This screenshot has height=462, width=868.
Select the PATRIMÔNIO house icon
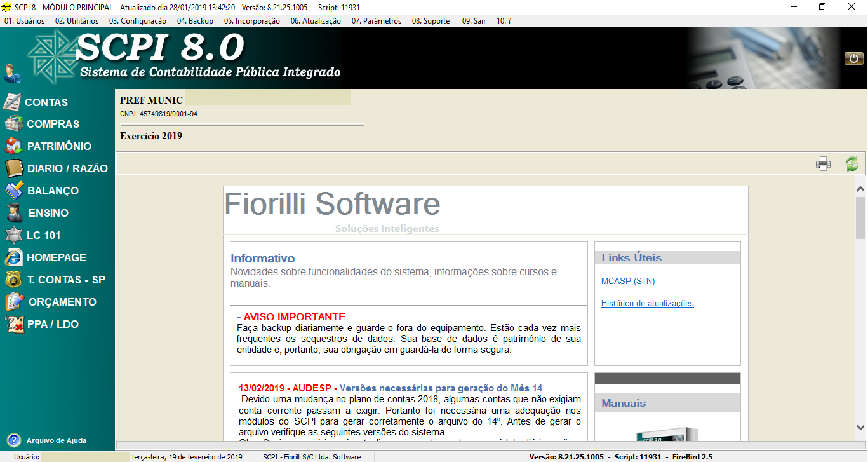[x=14, y=146]
